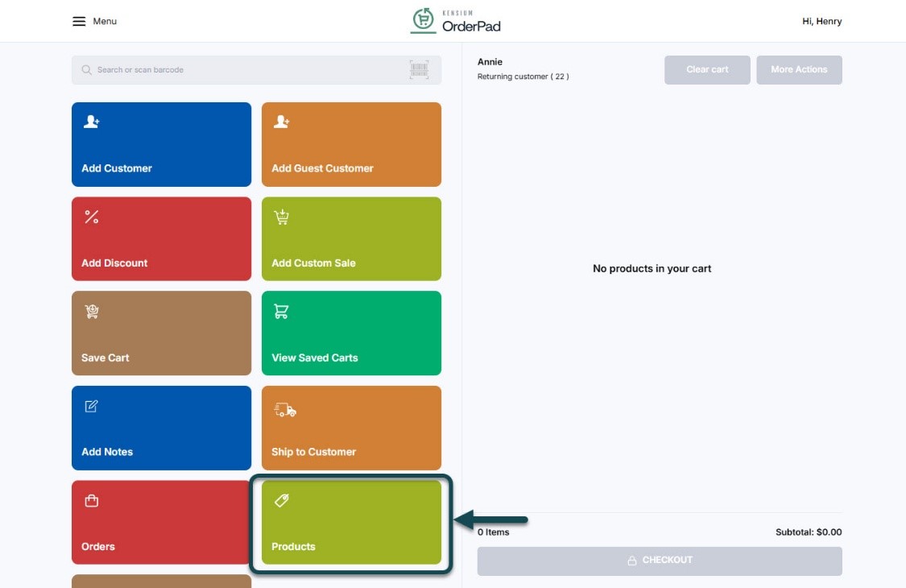The height and width of the screenshot is (588, 906).
Task: Click the checkout lock icon
Action: pyautogui.click(x=632, y=561)
